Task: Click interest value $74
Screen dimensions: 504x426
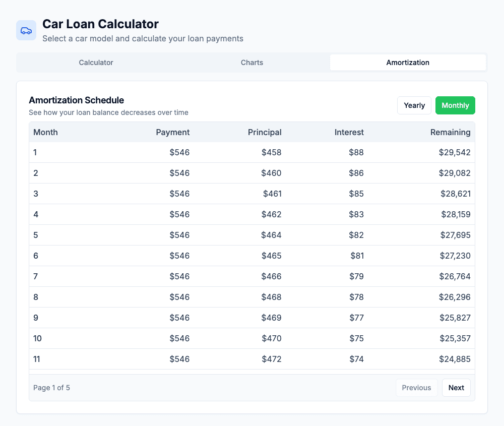Action: pos(356,359)
